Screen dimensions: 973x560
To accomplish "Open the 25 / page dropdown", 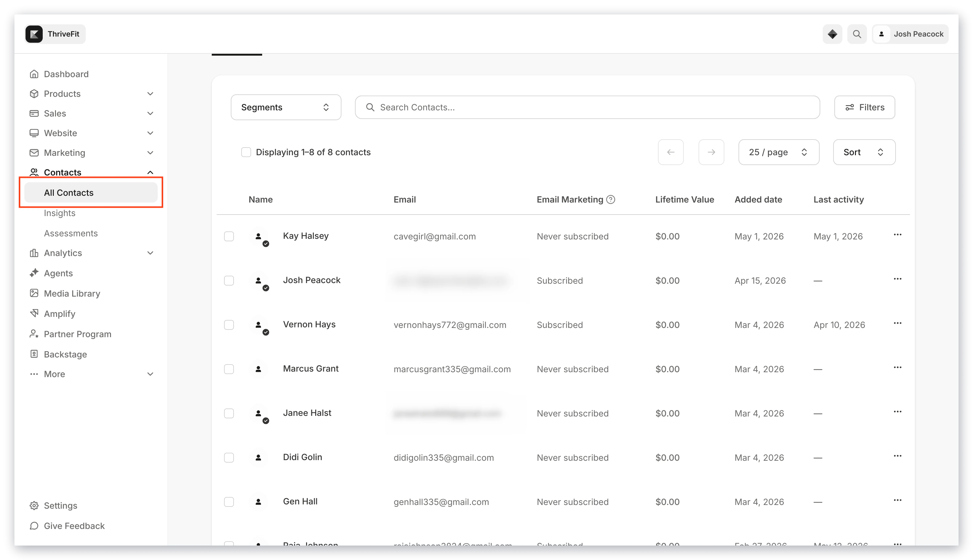I will click(778, 152).
